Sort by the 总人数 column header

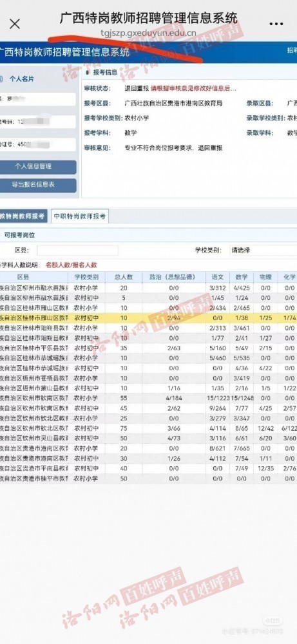pyautogui.click(x=124, y=277)
